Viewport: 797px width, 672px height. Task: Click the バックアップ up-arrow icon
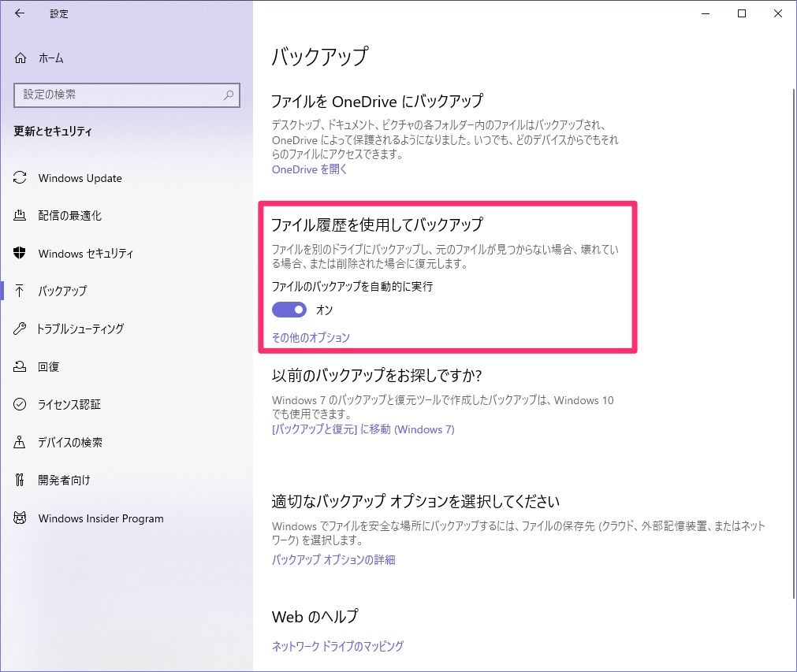[x=20, y=291]
